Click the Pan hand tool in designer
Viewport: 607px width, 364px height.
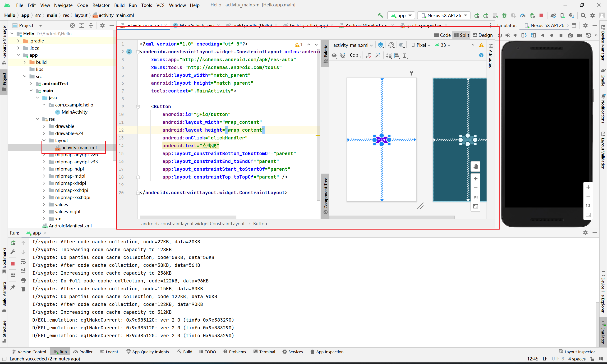click(x=476, y=167)
